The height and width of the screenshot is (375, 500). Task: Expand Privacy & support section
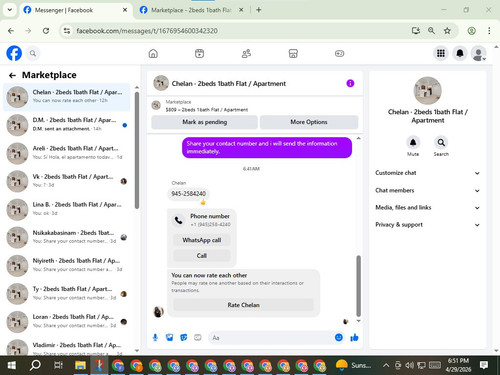point(428,225)
